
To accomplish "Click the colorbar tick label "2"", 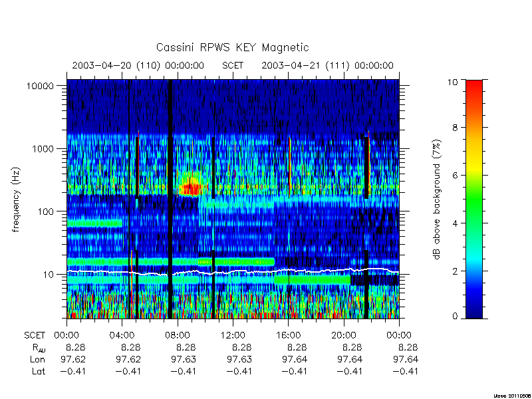I will (x=455, y=271).
